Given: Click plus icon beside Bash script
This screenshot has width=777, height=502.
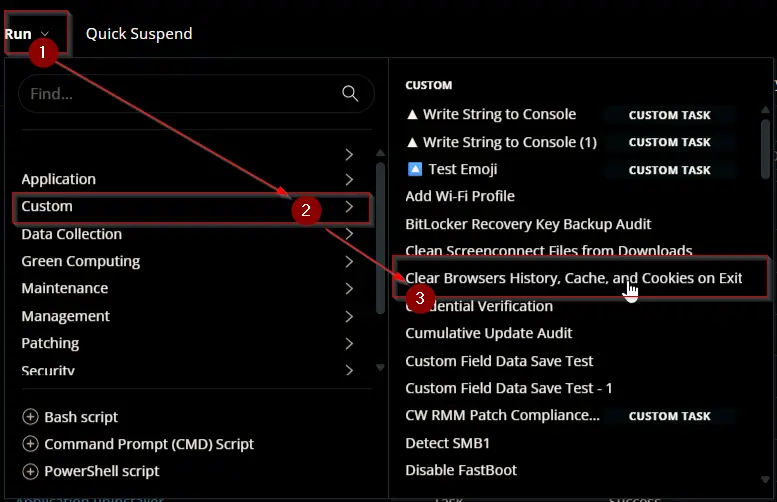Looking at the screenshot, I should (x=30, y=417).
